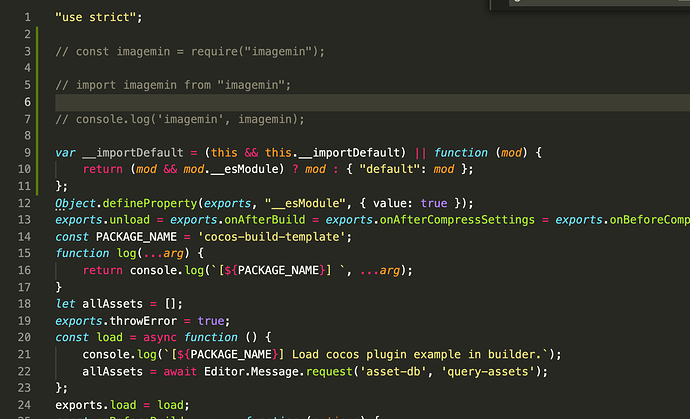Click the var keyword before __importDefault
690x419 pixels.
[x=65, y=153]
